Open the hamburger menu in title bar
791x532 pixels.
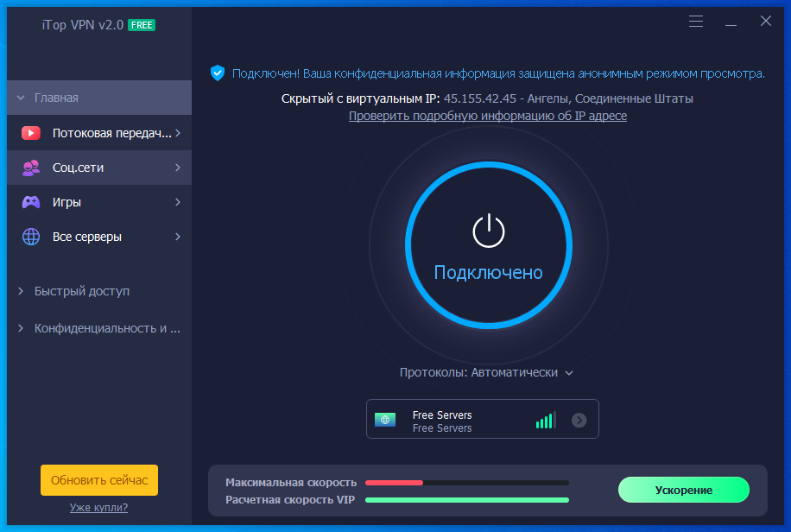click(696, 21)
